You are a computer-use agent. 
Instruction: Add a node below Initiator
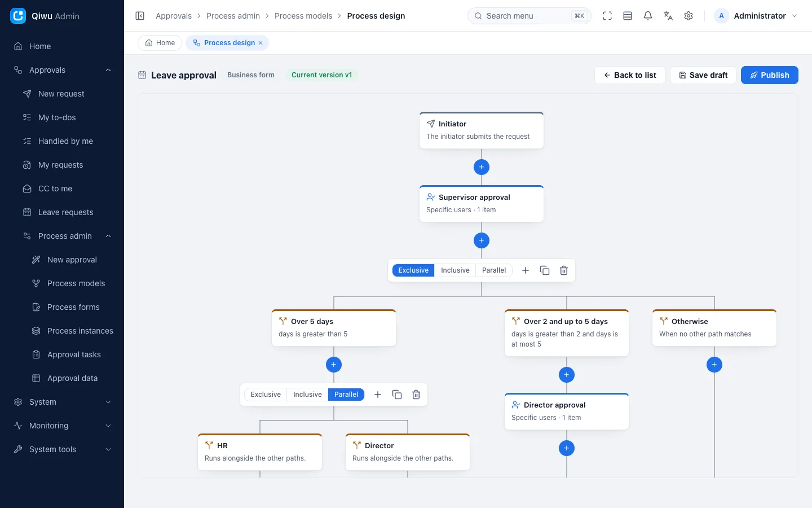[482, 167]
